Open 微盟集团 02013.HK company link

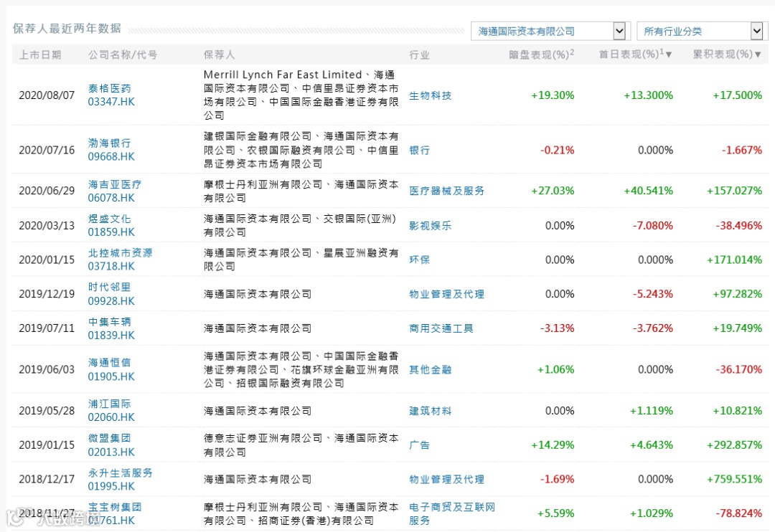point(111,445)
